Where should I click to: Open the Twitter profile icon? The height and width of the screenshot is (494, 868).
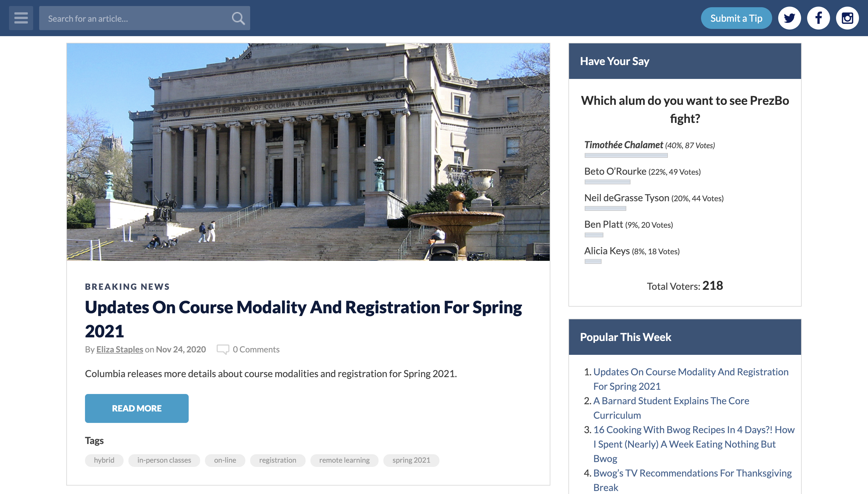pos(789,18)
